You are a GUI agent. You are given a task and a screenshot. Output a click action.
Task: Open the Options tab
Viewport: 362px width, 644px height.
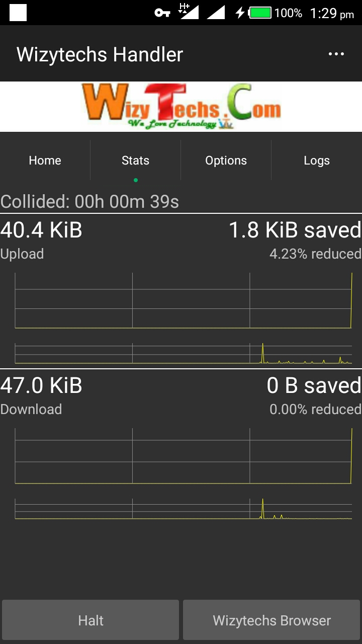point(226,160)
